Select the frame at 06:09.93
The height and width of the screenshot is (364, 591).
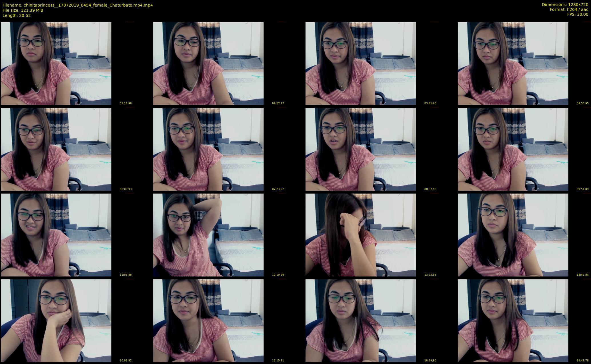click(x=56, y=149)
